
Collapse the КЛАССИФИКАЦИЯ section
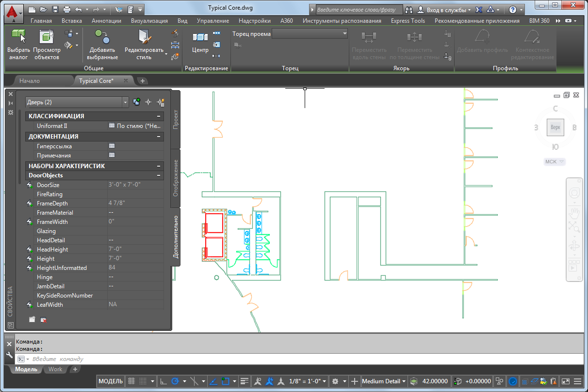click(x=159, y=116)
